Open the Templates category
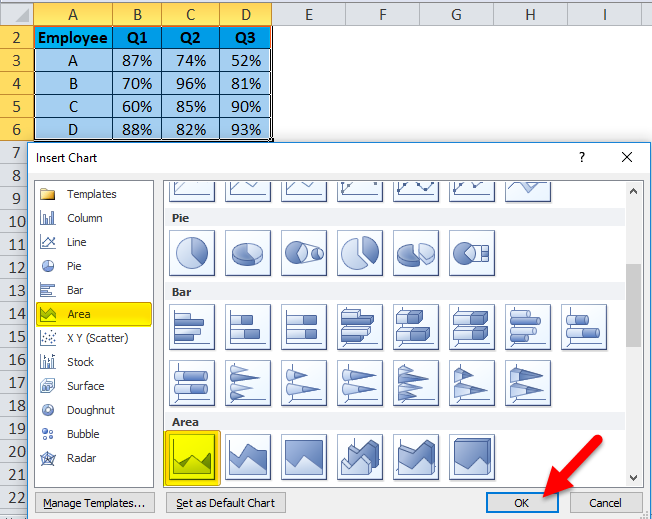Screen dimensions: 652x519 [x=94, y=194]
